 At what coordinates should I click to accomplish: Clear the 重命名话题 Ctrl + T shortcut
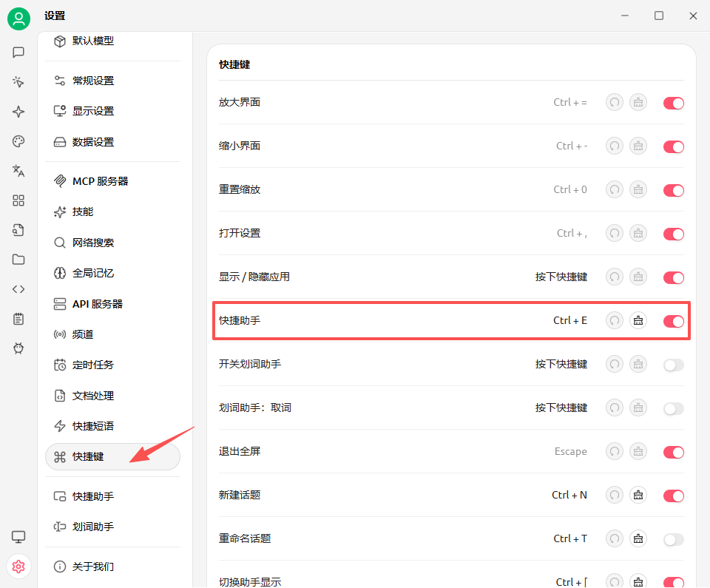pyautogui.click(x=638, y=538)
